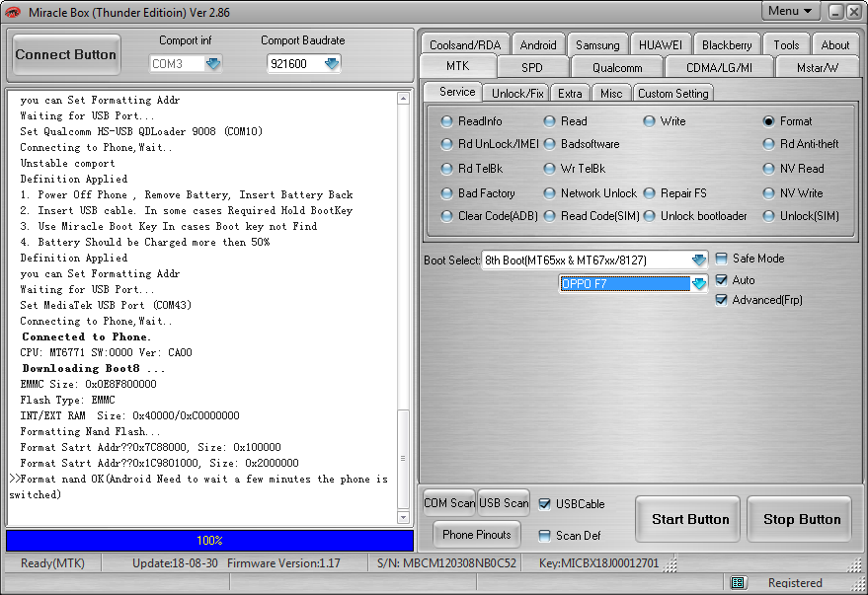Click the 100% blue progress bar

pos(209,541)
